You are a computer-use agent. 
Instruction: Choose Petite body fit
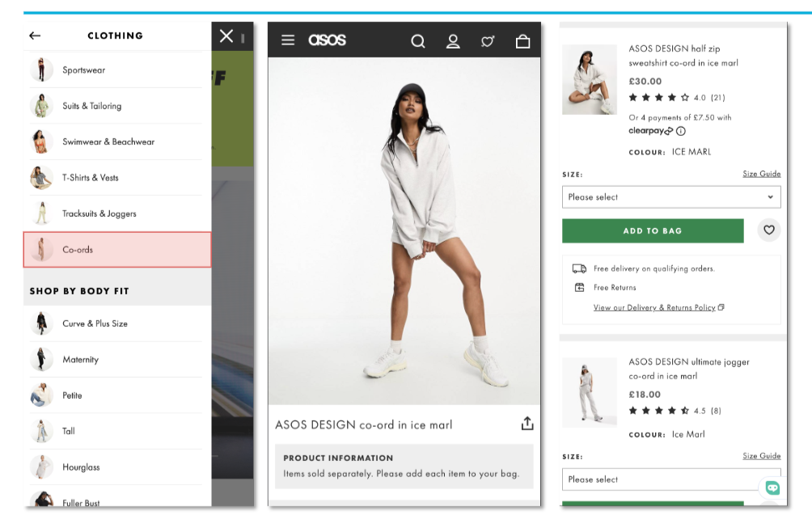pyautogui.click(x=116, y=395)
